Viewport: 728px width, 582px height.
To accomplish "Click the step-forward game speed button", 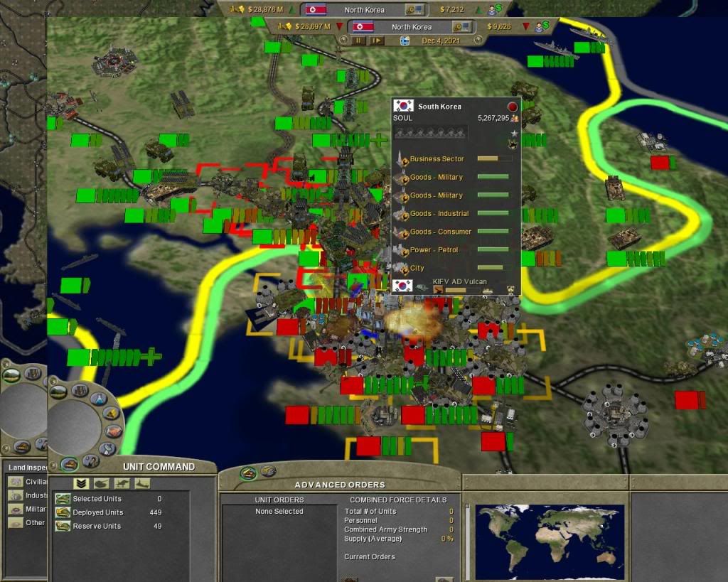I will [x=377, y=41].
